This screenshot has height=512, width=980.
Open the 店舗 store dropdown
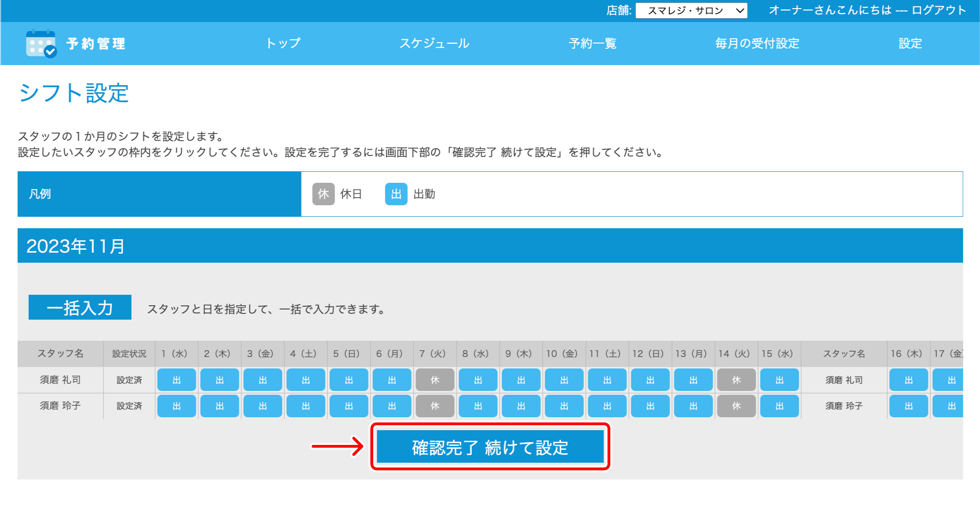coord(691,11)
